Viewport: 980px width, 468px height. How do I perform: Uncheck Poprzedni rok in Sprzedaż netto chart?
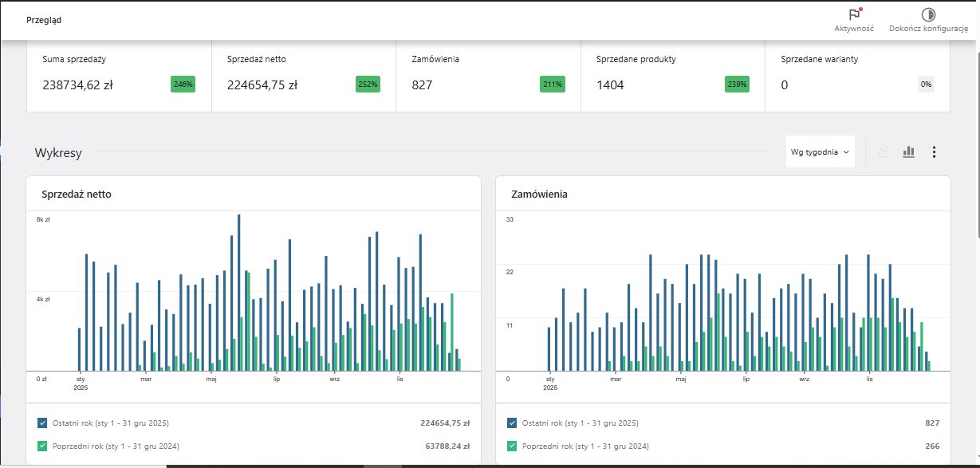42,446
